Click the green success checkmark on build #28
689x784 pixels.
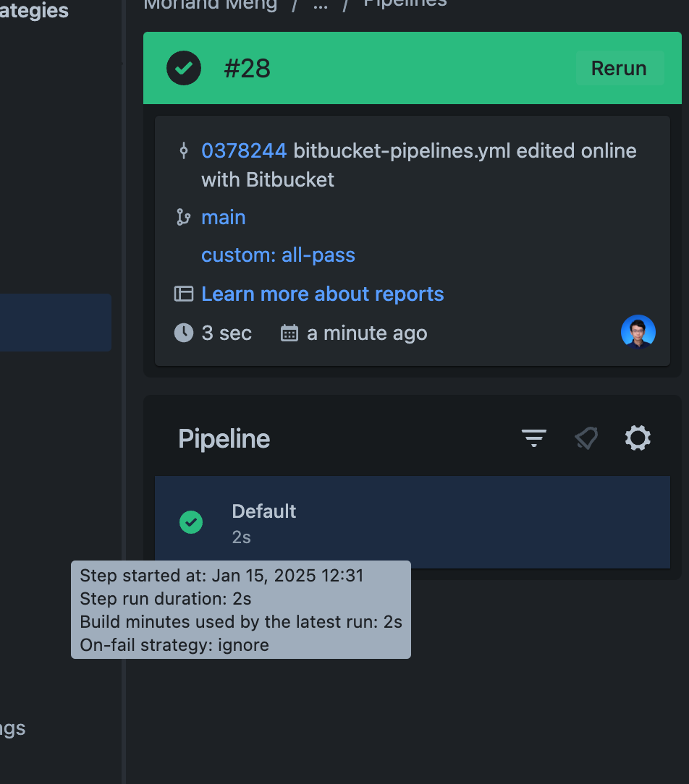[183, 67]
